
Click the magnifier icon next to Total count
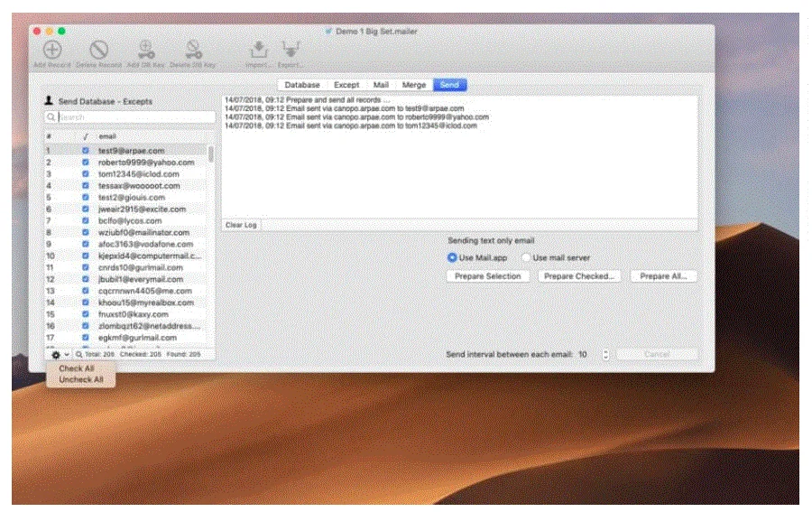[78, 355]
